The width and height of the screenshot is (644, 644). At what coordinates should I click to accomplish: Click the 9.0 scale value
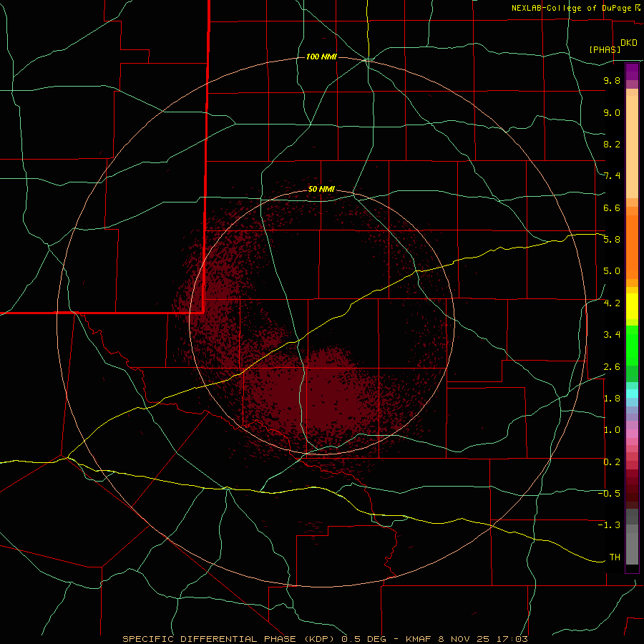coord(612,112)
